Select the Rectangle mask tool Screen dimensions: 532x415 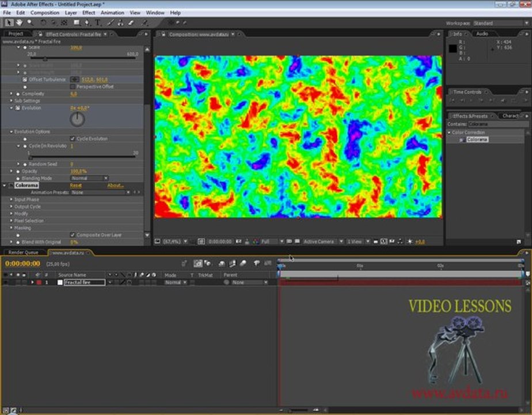click(x=77, y=22)
